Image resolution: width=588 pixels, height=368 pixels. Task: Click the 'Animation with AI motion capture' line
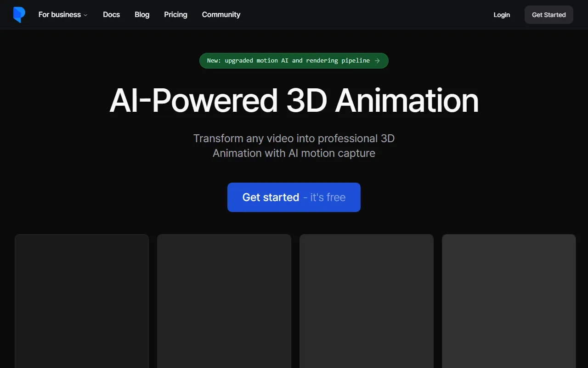click(x=294, y=153)
